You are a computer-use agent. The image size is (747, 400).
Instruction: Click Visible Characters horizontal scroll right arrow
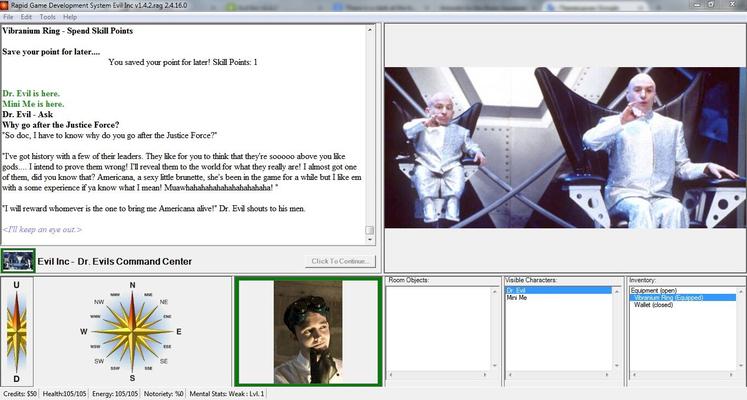pyautogui.click(x=607, y=375)
